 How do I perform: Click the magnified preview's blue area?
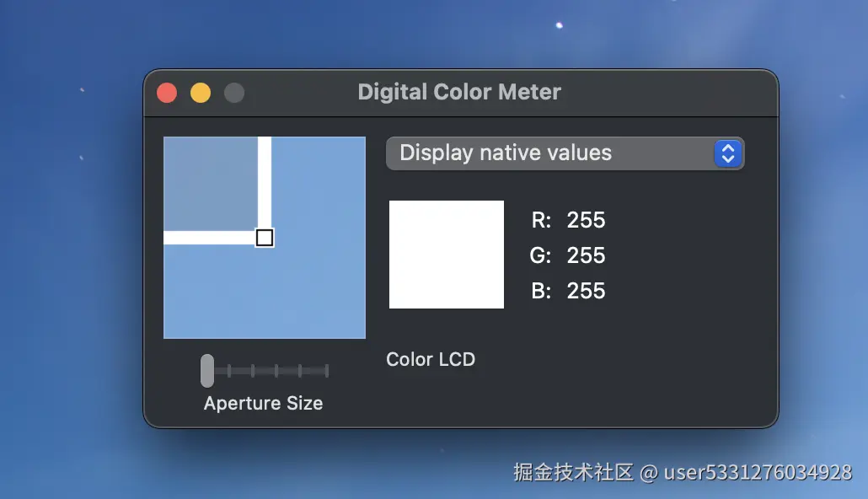[x=265, y=293]
